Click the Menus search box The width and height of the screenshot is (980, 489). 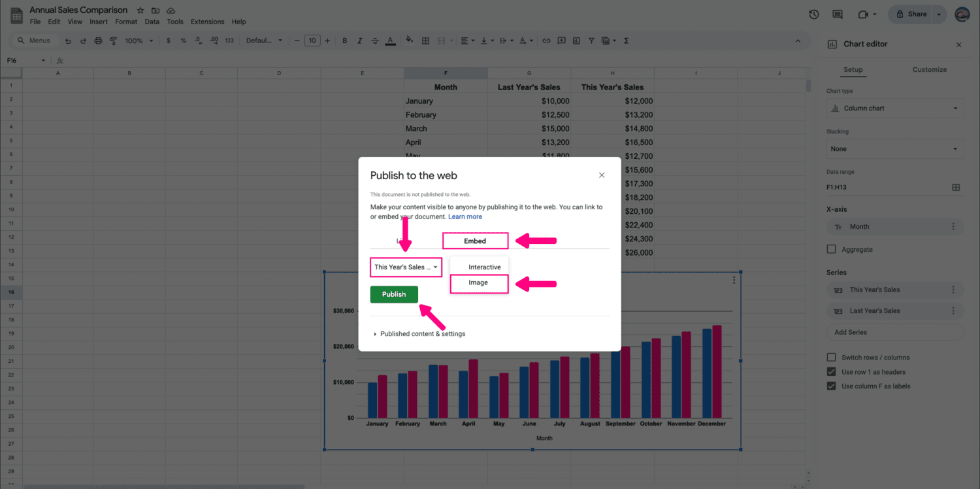coord(35,41)
